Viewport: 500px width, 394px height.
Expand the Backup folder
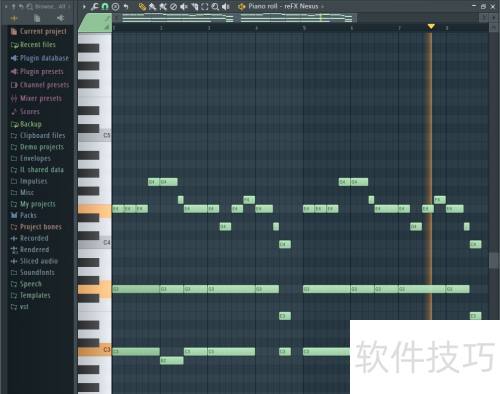click(26, 124)
